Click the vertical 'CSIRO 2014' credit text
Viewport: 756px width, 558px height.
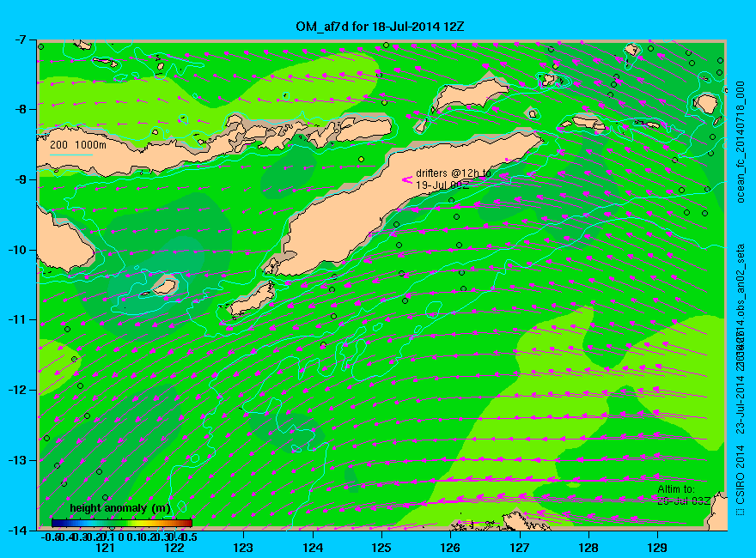click(741, 475)
